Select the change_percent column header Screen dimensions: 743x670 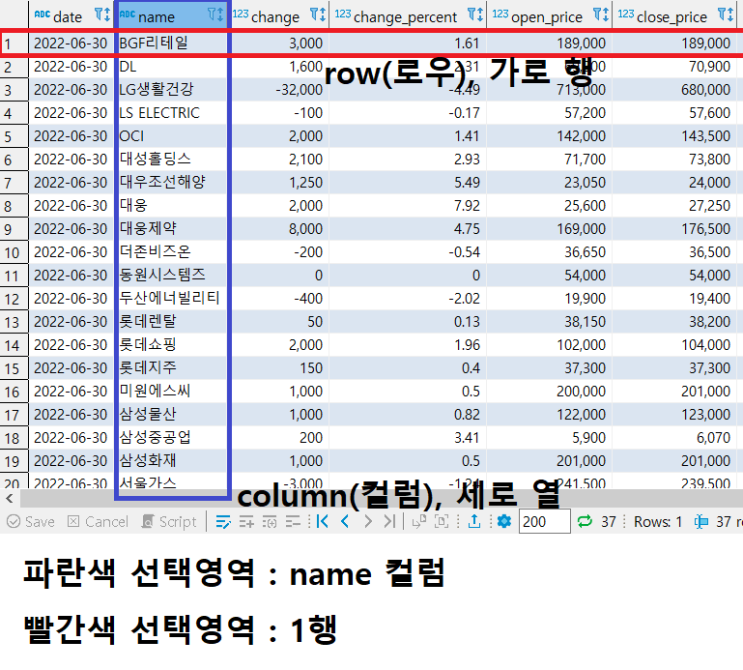[408, 15]
